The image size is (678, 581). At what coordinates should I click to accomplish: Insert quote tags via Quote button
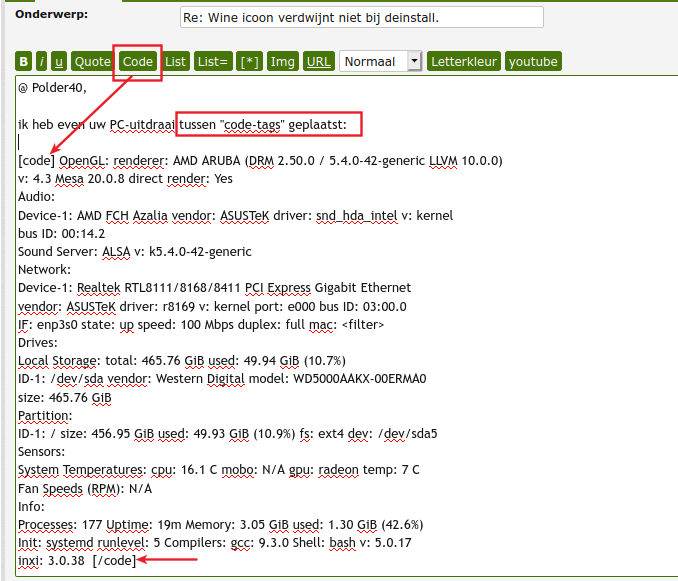tap(92, 61)
